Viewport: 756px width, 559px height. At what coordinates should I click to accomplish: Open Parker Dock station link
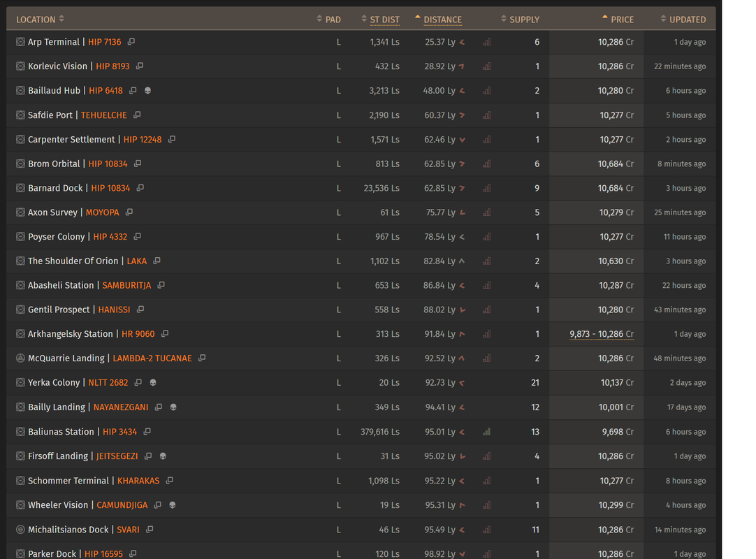coord(52,553)
